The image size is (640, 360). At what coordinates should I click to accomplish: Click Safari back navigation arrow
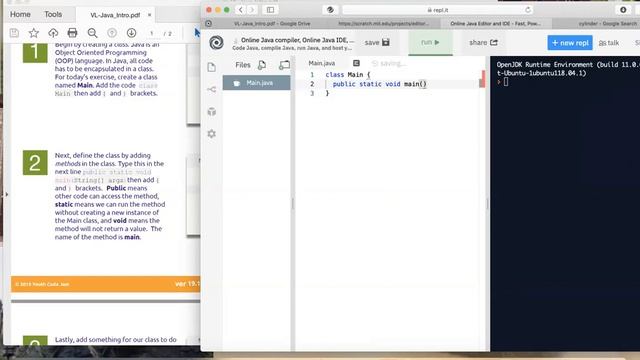pyautogui.click(x=240, y=9)
